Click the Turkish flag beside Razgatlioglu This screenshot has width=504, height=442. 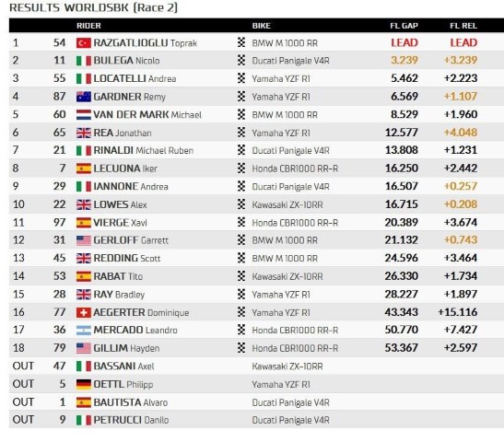pyautogui.click(x=84, y=43)
